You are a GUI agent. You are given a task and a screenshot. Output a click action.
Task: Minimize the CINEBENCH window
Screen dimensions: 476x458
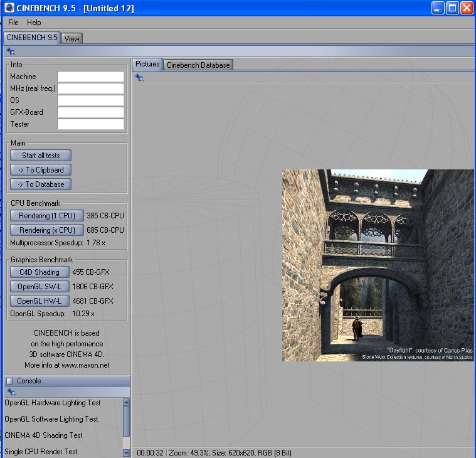pos(438,8)
